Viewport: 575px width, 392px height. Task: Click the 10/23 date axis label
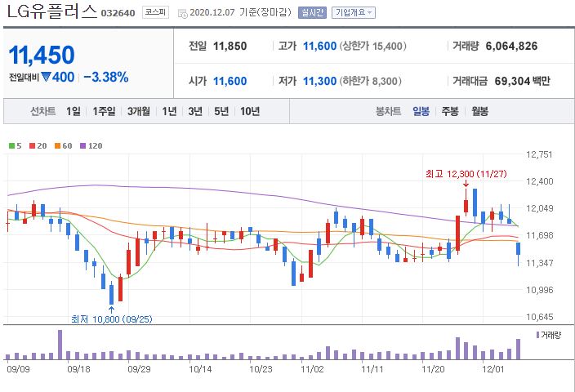(x=261, y=368)
